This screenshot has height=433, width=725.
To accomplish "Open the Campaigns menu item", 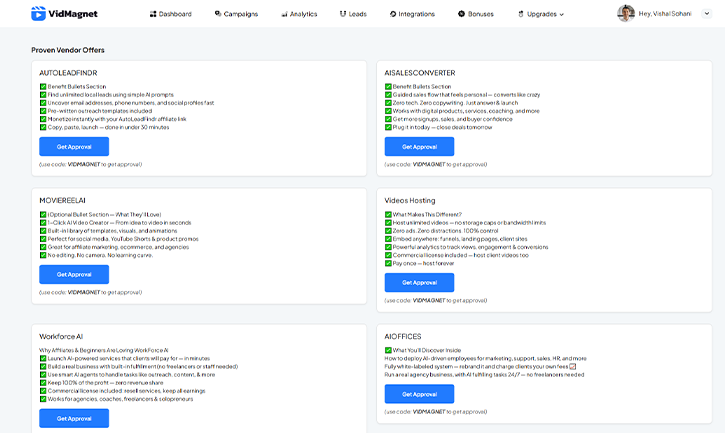I will (x=236, y=14).
